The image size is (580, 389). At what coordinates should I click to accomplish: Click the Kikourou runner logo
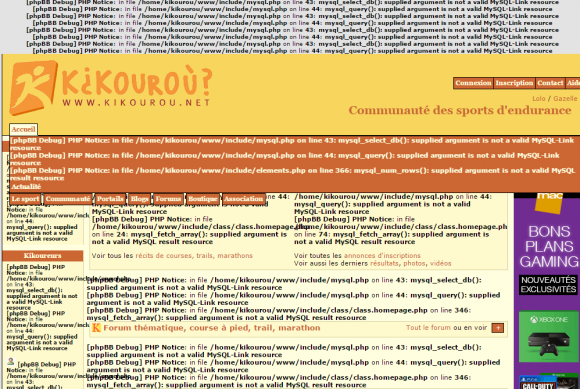33,88
